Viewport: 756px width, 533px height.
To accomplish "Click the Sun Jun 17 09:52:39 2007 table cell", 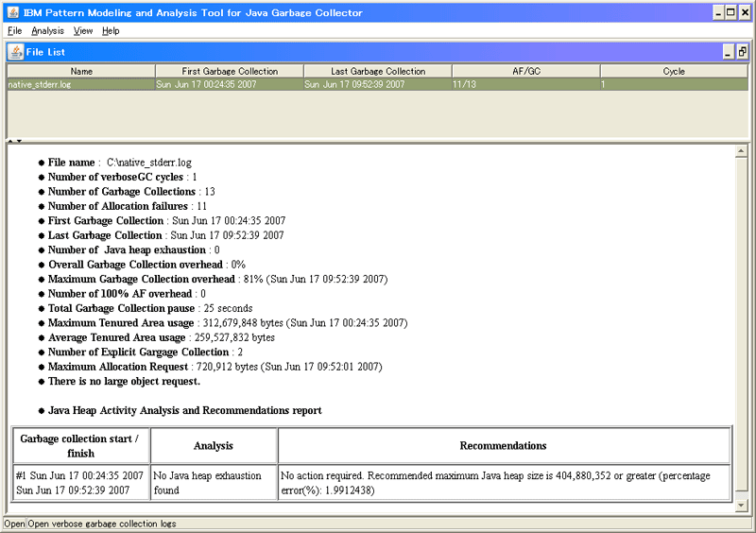I will click(377, 84).
